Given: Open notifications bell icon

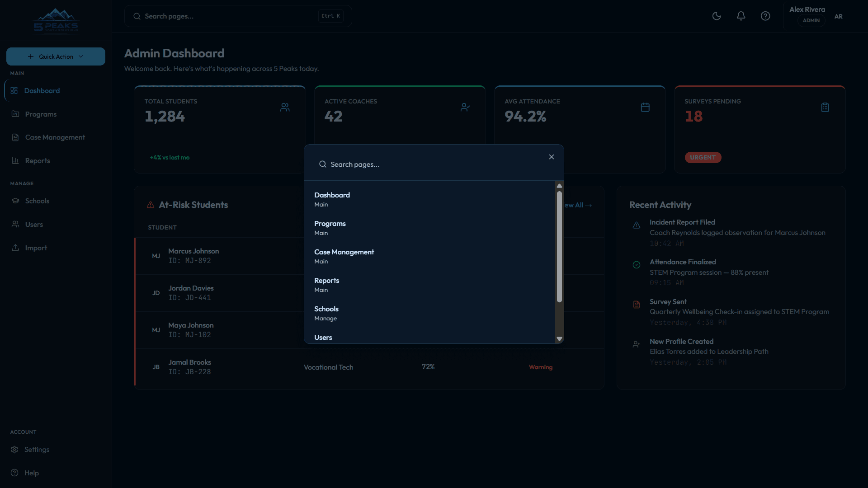Looking at the screenshot, I should (741, 16).
